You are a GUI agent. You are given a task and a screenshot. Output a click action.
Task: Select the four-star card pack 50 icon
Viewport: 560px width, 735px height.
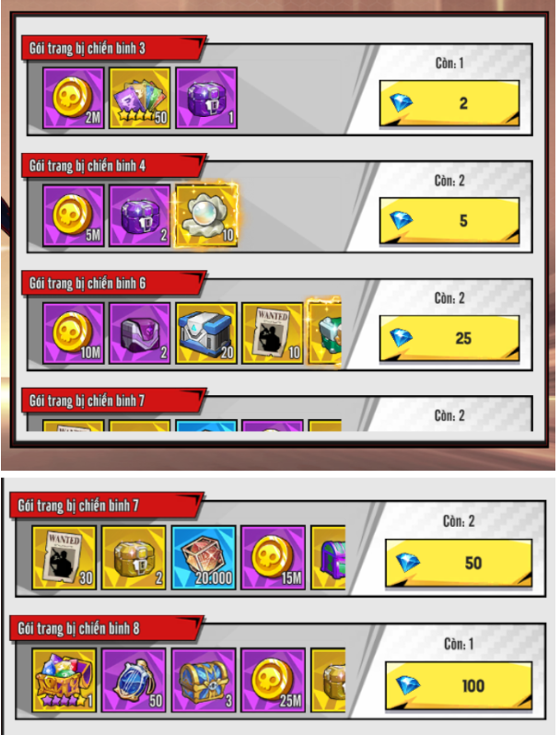point(140,98)
